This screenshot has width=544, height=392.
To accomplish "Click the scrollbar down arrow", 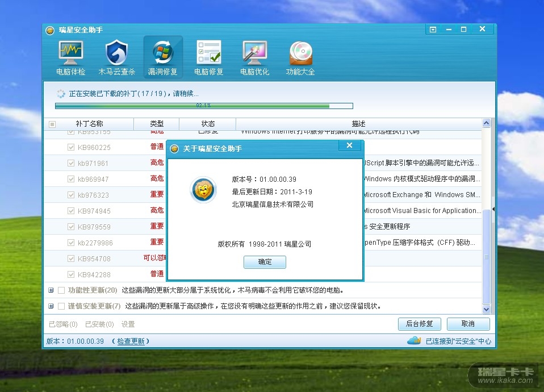I will 487,309.
